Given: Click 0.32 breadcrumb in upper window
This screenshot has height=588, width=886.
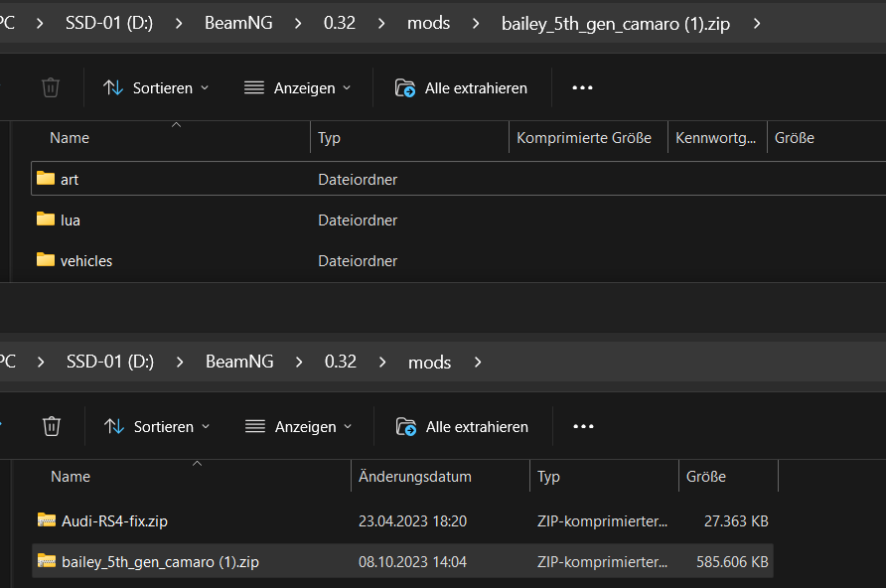Looking at the screenshot, I should (x=340, y=23).
